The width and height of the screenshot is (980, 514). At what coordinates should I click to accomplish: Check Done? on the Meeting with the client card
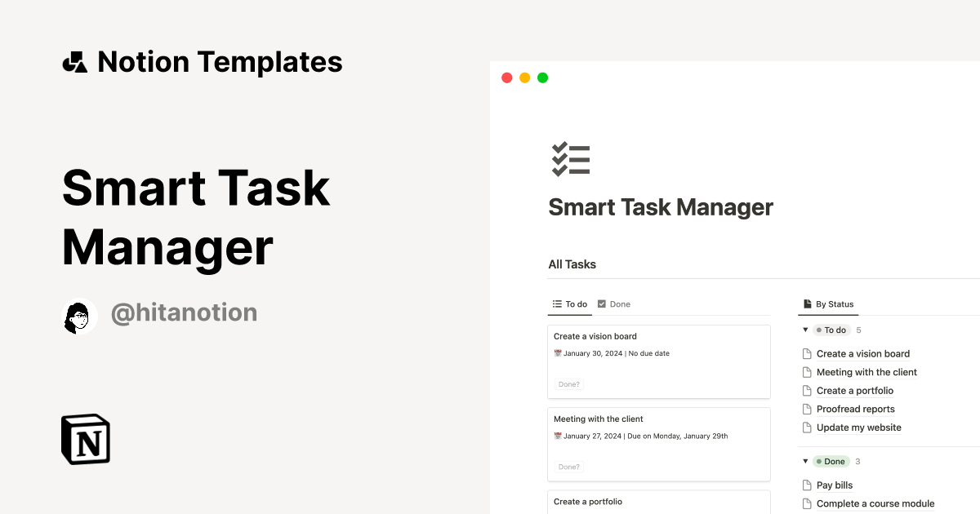[x=568, y=466]
